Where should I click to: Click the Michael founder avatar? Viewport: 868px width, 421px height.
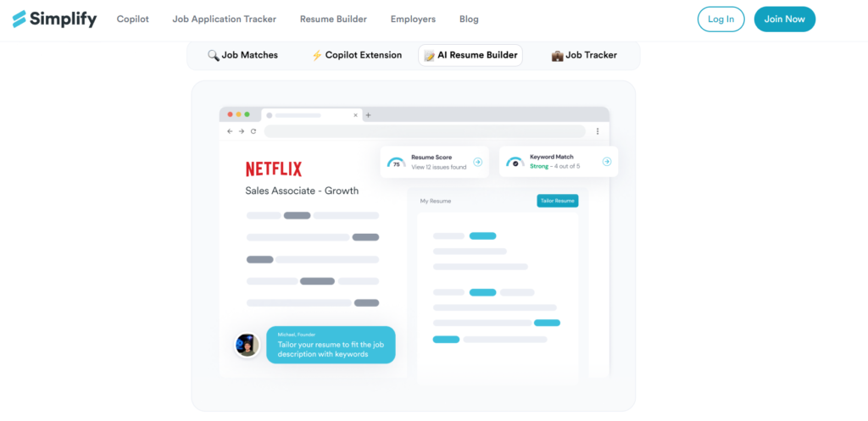(x=247, y=346)
